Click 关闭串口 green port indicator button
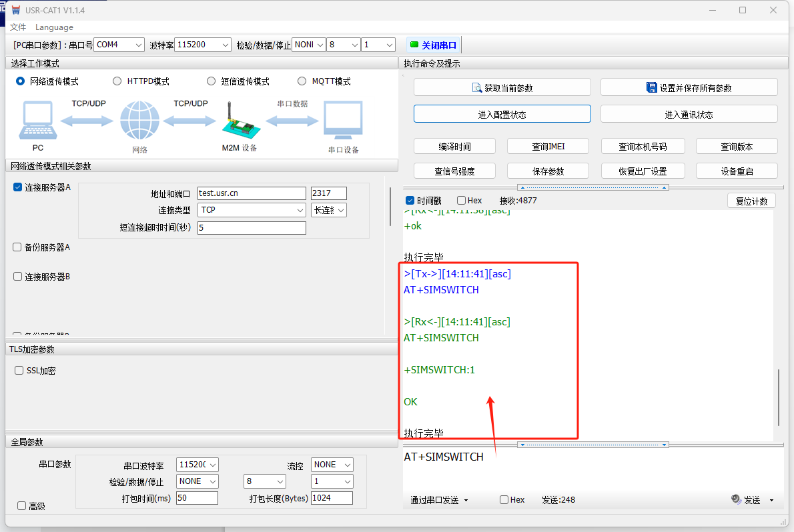794x532 pixels. [434, 45]
